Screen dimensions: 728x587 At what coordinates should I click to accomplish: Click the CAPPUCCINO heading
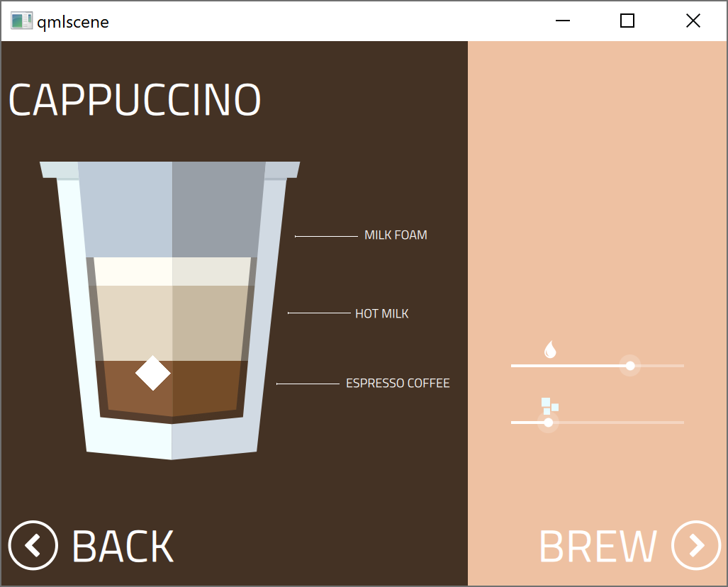(135, 101)
